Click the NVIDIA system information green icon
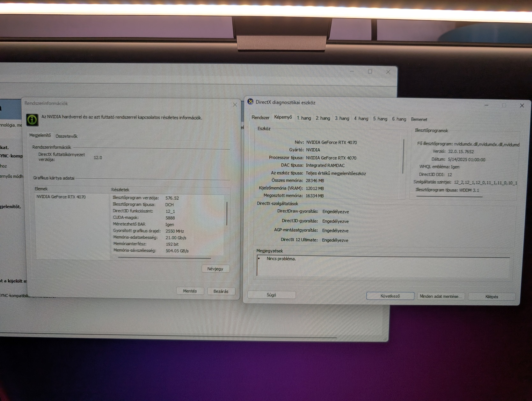The image size is (532, 401). click(x=32, y=120)
